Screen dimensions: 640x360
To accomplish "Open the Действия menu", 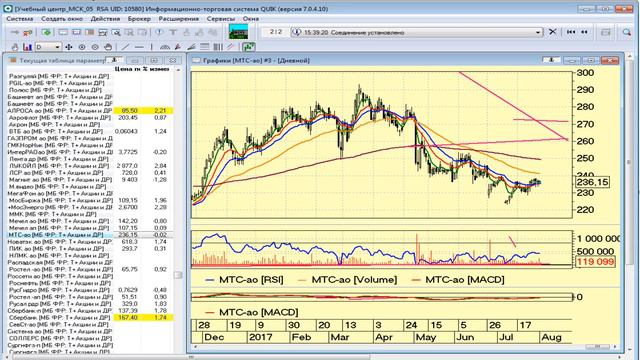I will [x=105, y=19].
